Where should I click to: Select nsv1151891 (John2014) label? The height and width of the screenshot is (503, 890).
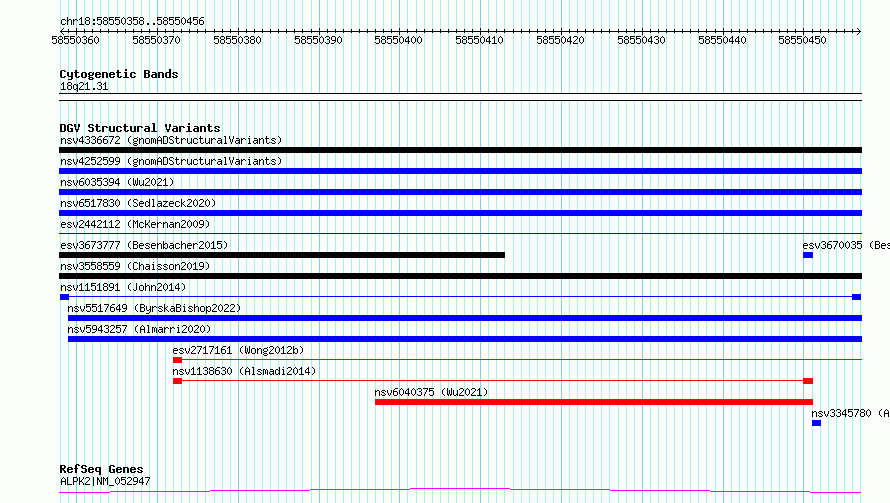(x=123, y=287)
